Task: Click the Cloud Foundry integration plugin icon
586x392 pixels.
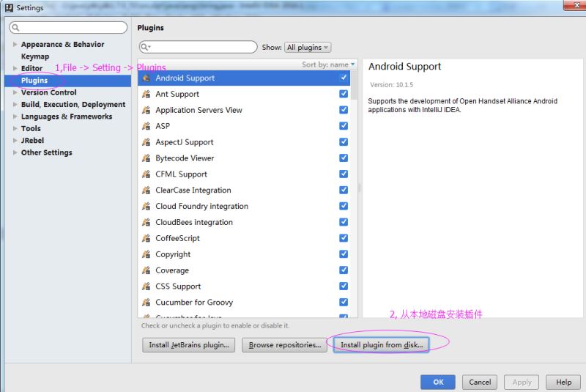Action: tap(146, 207)
